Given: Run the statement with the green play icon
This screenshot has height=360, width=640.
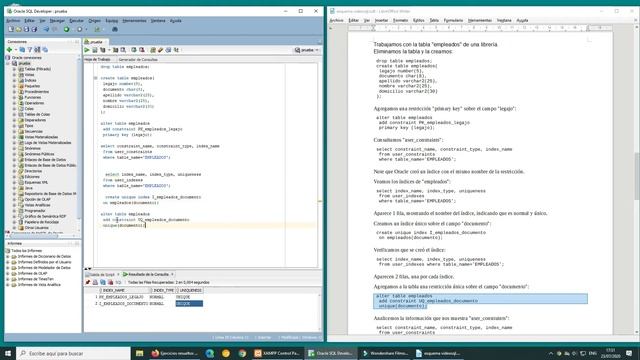Looking at the screenshot, I should pos(87,50).
